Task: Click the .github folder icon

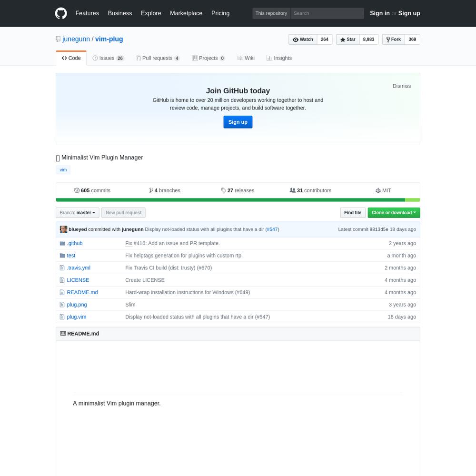Action: point(62,243)
